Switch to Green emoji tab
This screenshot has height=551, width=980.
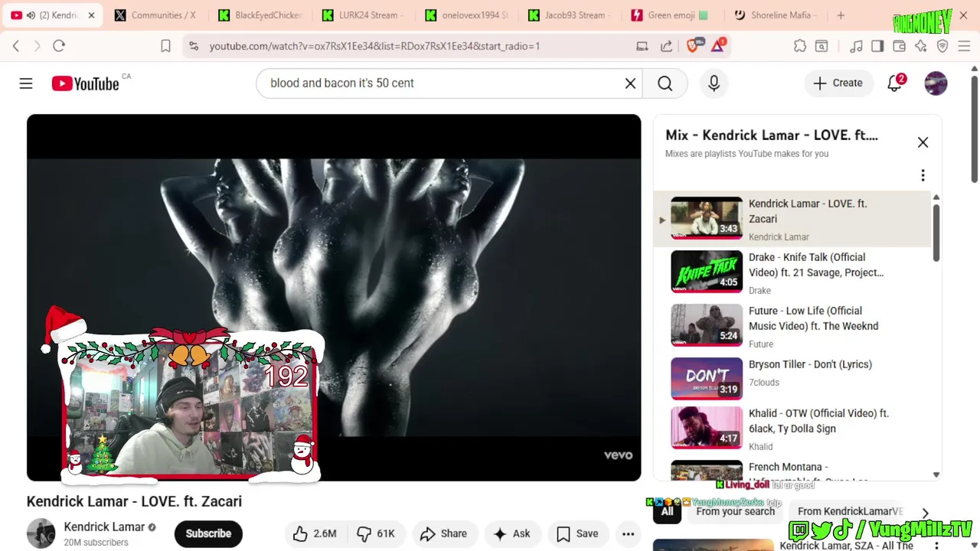pyautogui.click(x=674, y=15)
